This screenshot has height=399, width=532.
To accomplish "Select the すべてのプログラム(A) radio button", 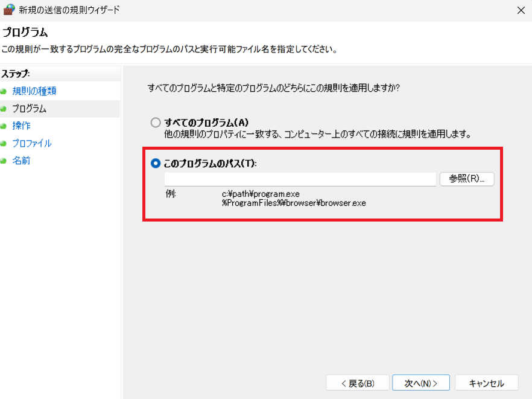I will pos(156,123).
